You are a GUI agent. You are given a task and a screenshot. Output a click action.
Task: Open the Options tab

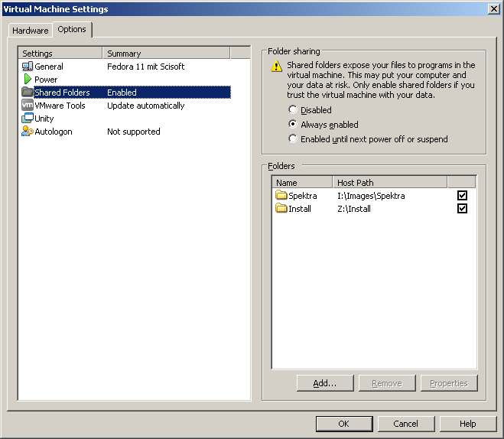tap(72, 30)
